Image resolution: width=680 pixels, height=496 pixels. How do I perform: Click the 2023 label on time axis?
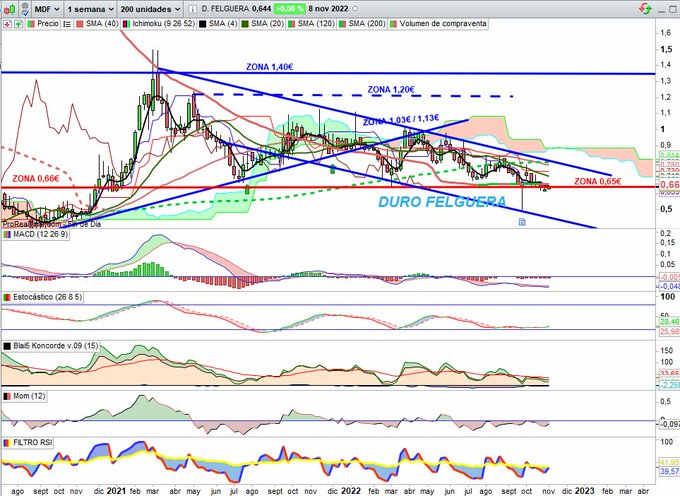click(584, 491)
